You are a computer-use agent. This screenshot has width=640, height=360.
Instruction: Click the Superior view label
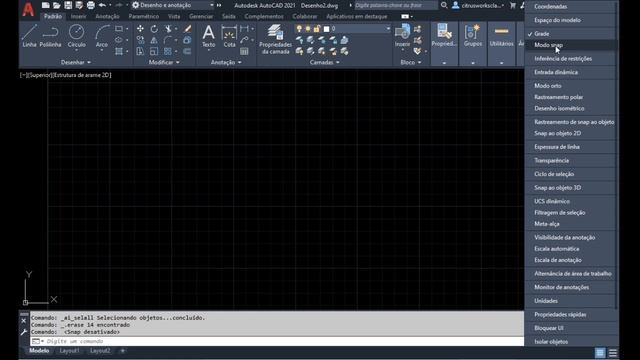pyautogui.click(x=40, y=75)
